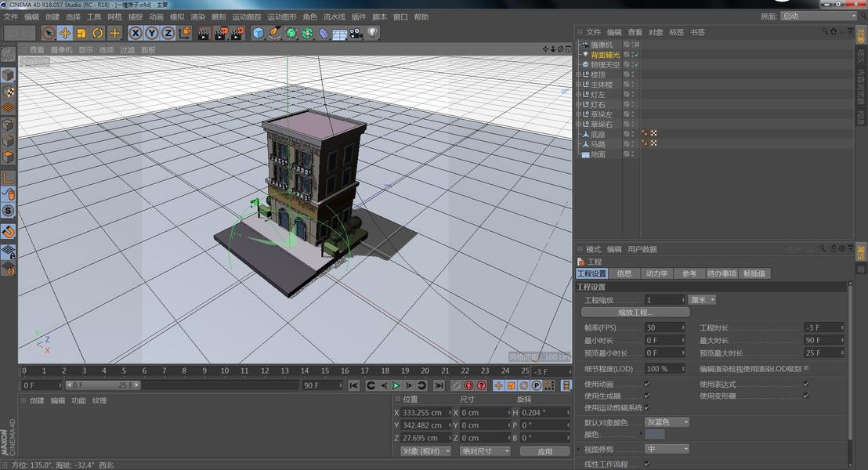The height and width of the screenshot is (470, 868).
Task: Click the coordinate system cube icon
Action: [184, 34]
